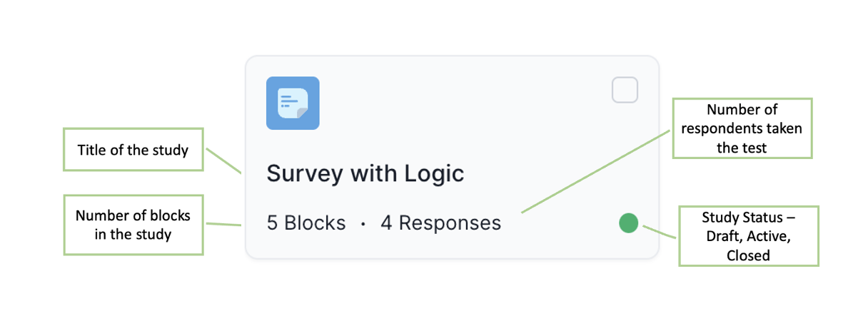This screenshot has height=311, width=868.
Task: Click the word 'Closed' in the status callout
Action: coord(748,255)
